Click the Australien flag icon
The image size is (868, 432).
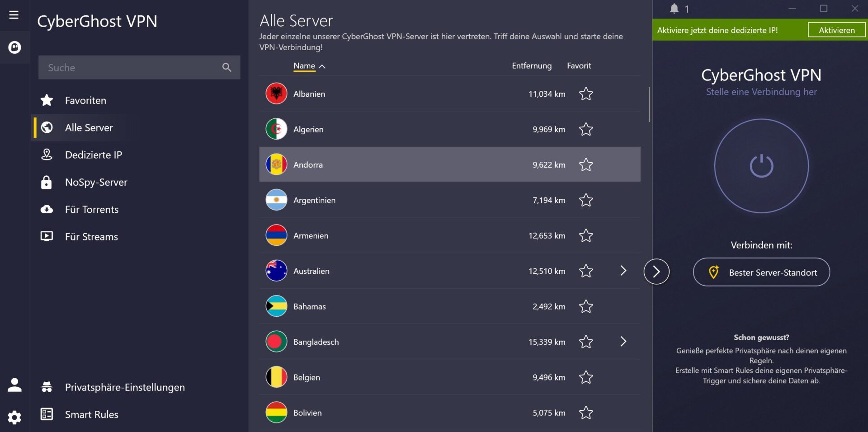[276, 271]
